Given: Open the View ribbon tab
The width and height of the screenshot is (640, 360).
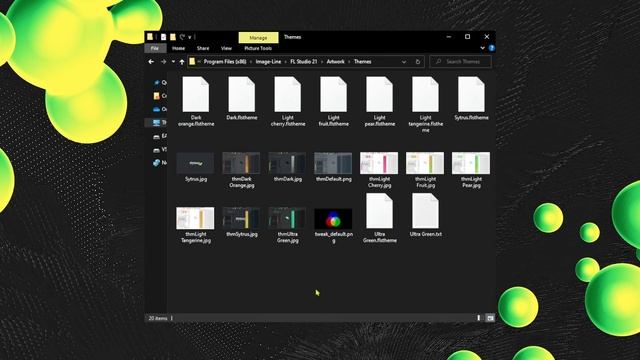Looking at the screenshot, I should coord(226,48).
